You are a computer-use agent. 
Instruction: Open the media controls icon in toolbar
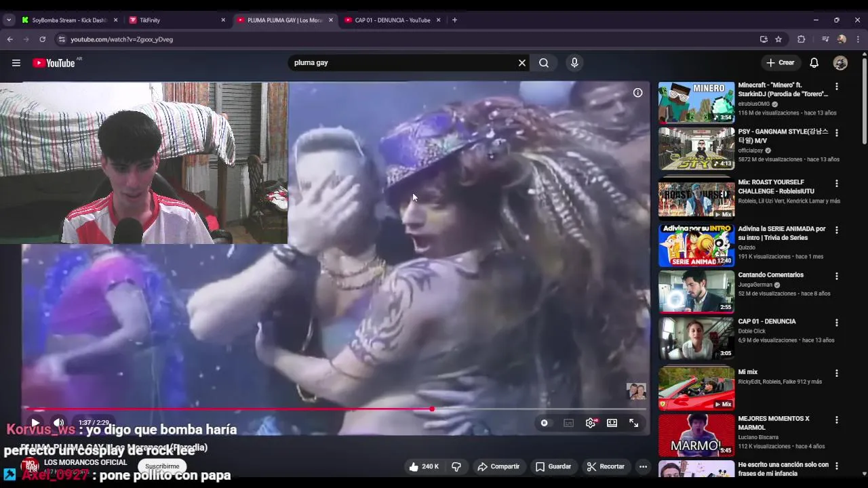click(x=825, y=39)
